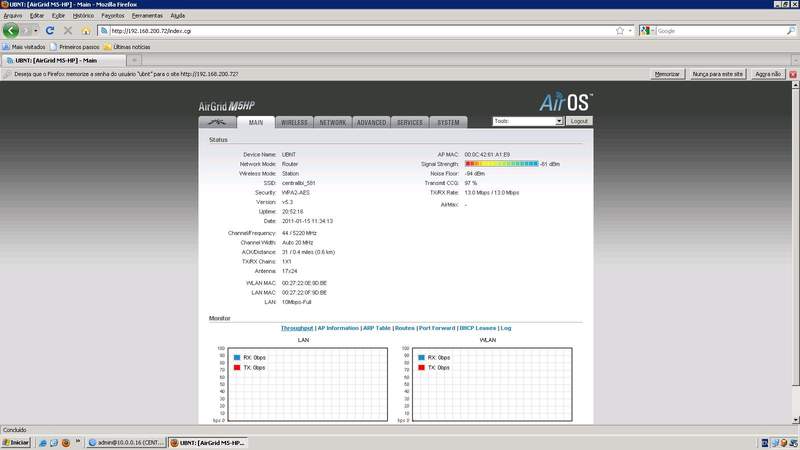Open the Port Forward link
This screenshot has width=800, height=450.
(437, 328)
